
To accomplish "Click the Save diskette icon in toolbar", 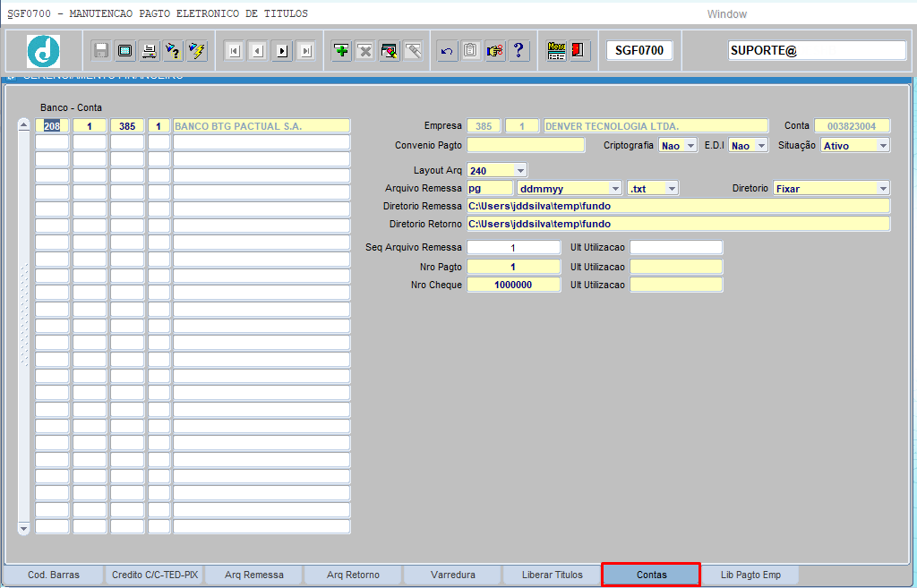I will 101,51.
